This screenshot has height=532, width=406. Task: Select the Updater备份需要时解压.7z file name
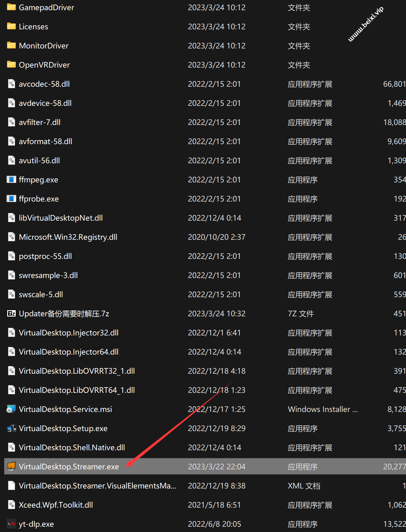tap(64, 314)
